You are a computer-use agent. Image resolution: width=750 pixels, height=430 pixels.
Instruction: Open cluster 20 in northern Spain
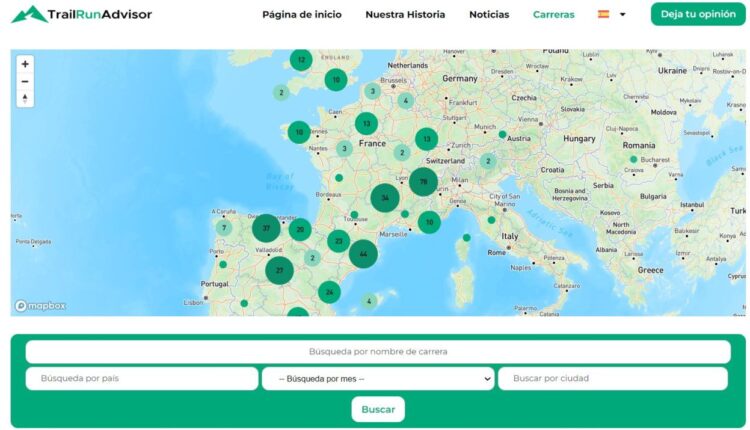click(x=300, y=230)
